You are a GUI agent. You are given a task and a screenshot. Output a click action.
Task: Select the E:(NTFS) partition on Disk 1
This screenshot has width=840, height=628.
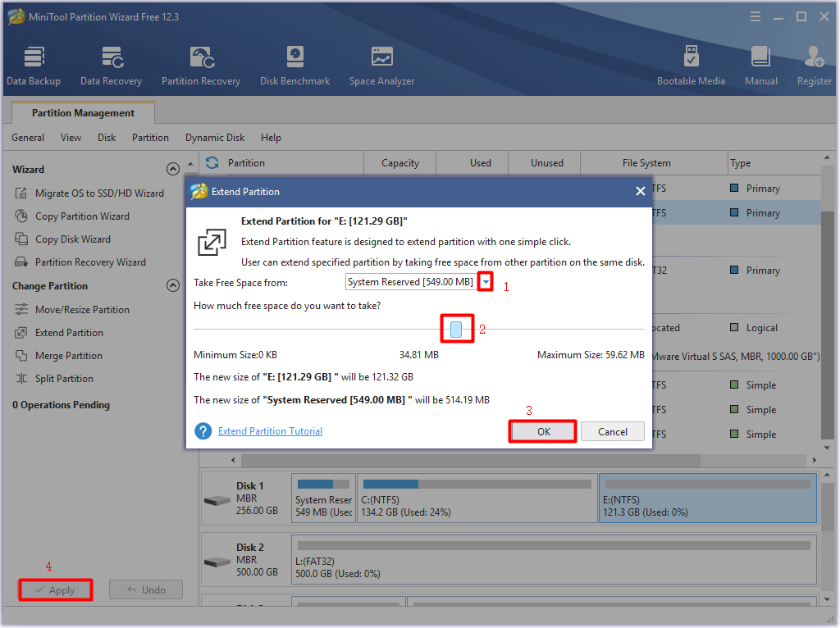coord(707,498)
